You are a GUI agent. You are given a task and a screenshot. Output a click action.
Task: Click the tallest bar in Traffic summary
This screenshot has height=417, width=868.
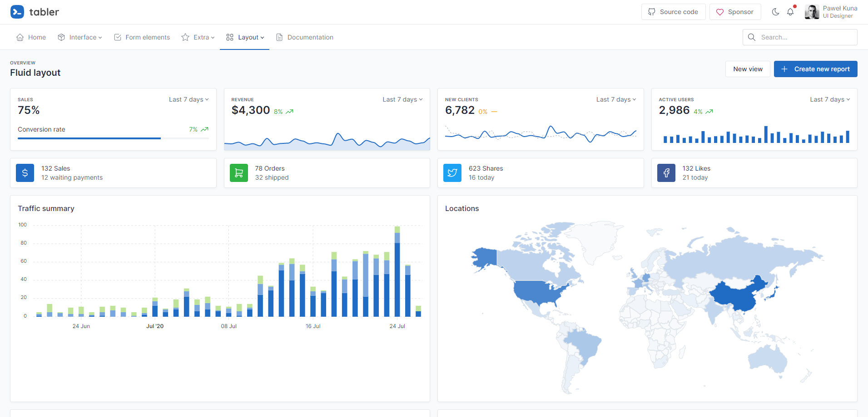tap(397, 271)
